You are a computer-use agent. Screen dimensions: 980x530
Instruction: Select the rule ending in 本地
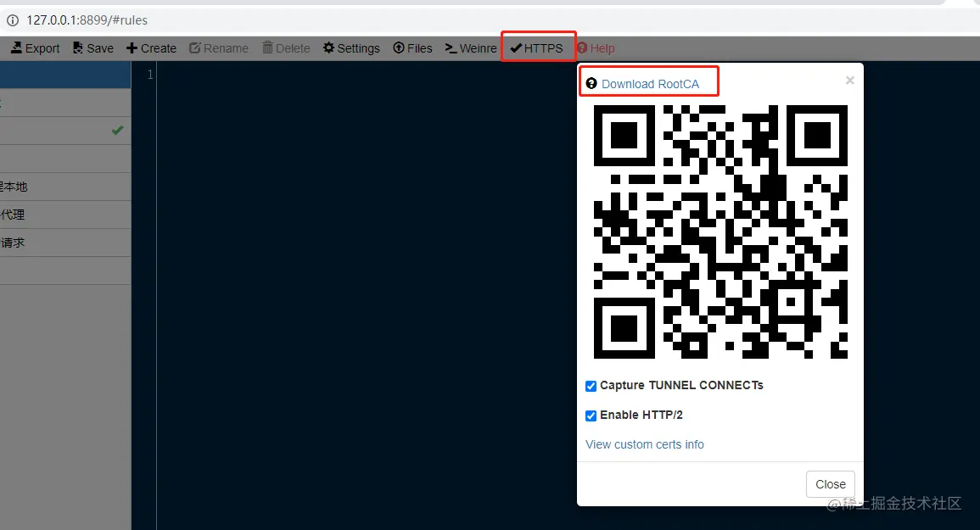point(65,187)
